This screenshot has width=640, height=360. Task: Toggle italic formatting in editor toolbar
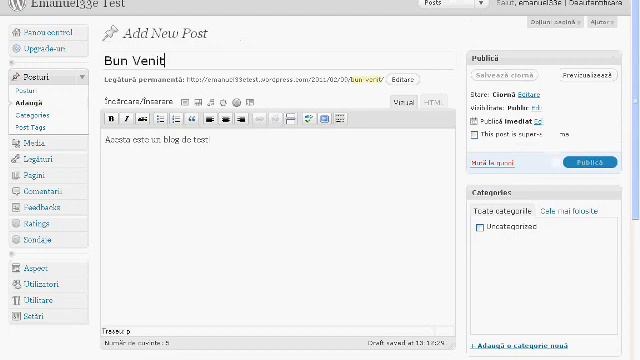(x=127, y=119)
